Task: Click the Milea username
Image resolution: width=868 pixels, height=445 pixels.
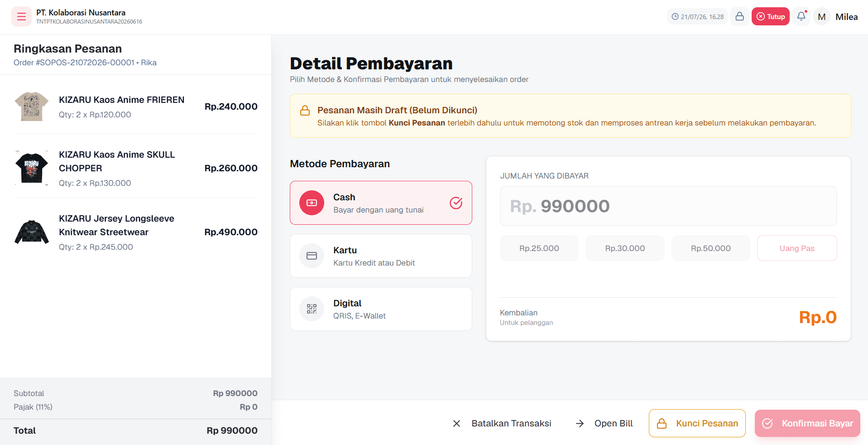Action: click(x=847, y=17)
